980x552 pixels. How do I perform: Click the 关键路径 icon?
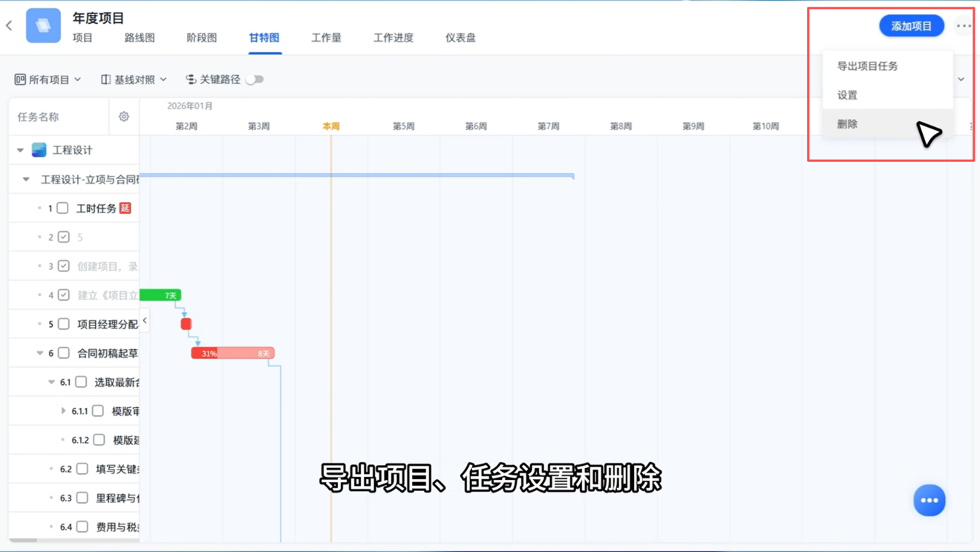tap(191, 79)
